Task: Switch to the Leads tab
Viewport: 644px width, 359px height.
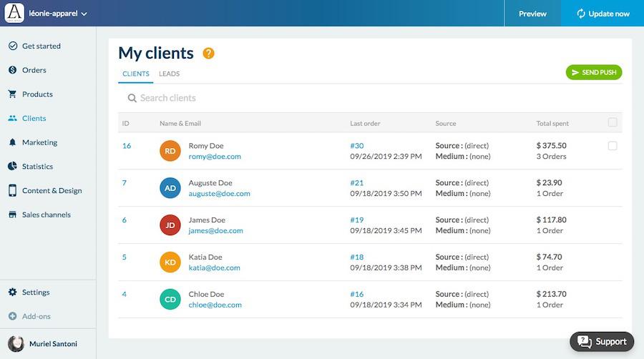Action: [x=169, y=74]
